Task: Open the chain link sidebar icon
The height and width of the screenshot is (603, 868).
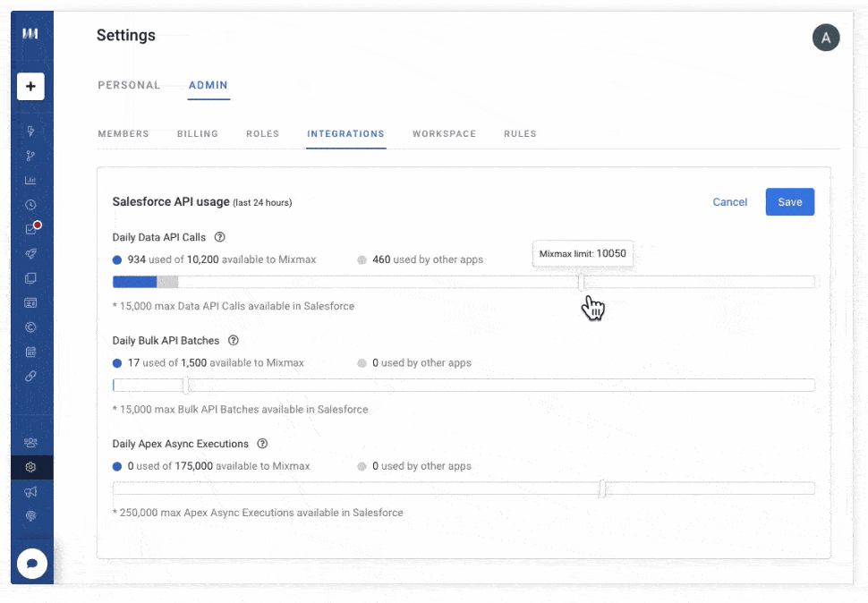Action: (x=30, y=376)
